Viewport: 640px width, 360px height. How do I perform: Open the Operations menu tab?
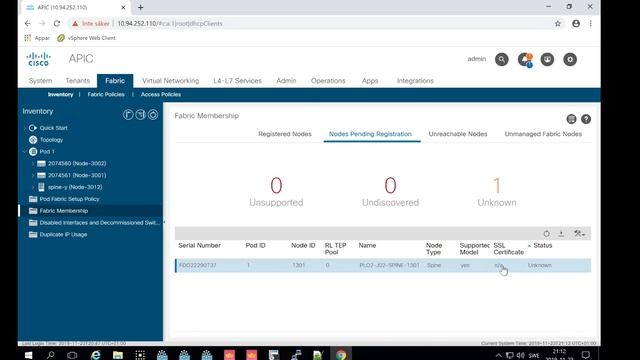tap(328, 81)
